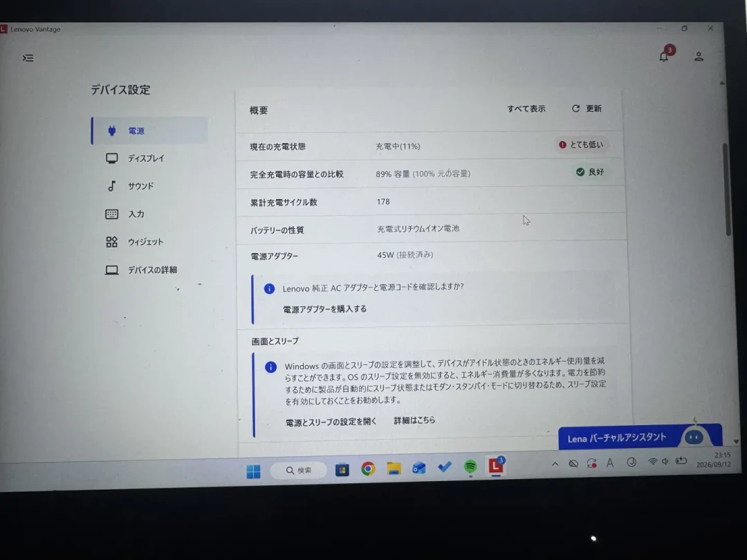747x560 pixels.
Task: Open the clock and date 23:15
Action: click(x=713, y=460)
